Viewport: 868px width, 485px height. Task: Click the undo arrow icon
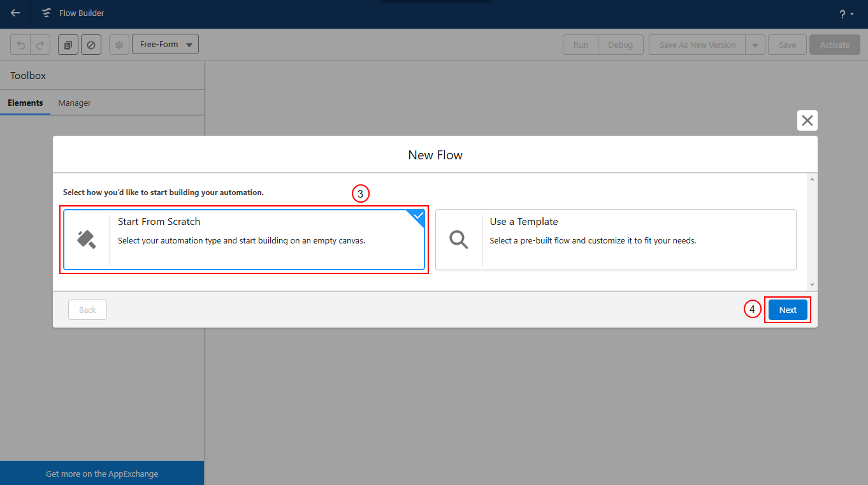tap(21, 45)
